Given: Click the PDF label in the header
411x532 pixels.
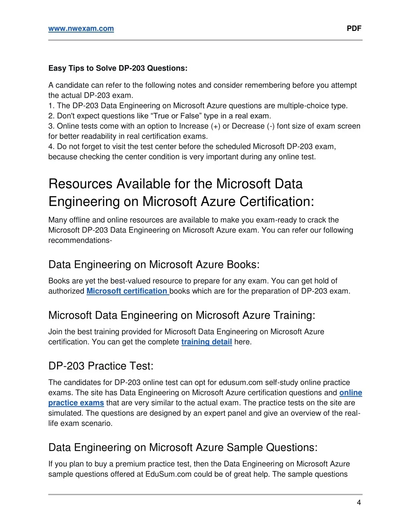Looking at the screenshot, I should (354, 28).
